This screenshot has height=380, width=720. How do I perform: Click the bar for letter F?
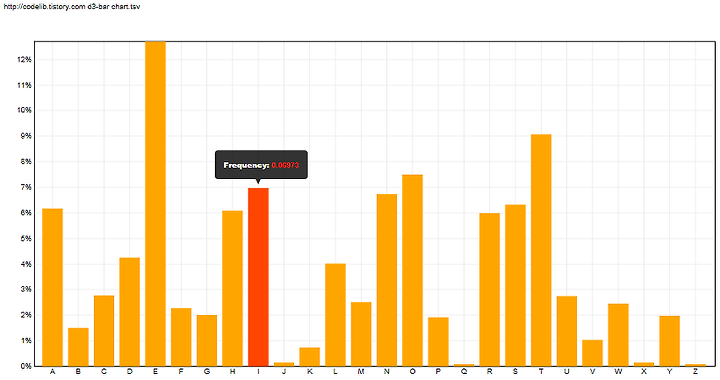[x=181, y=337]
